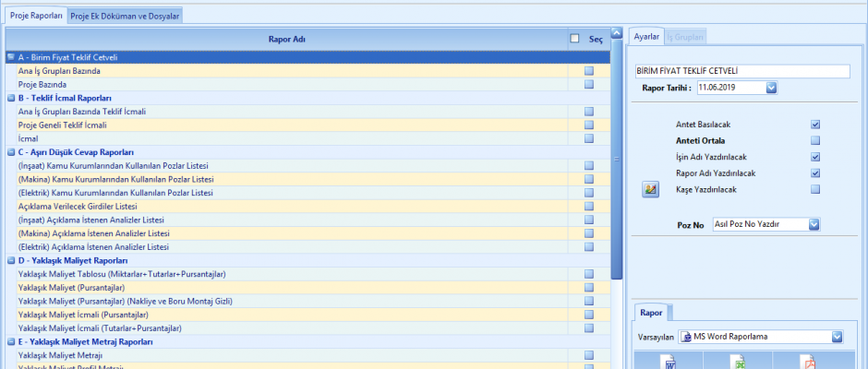This screenshot has width=868, height=369.
Task: Click the BİRİM FİYAT TEKLİF CETVELİ text field
Action: coord(741,71)
